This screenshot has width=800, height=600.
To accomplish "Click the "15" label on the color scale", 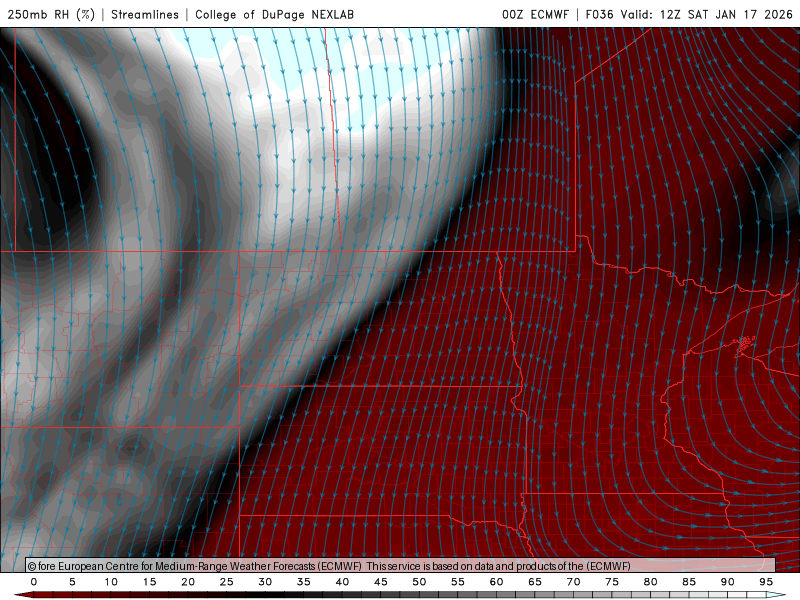I will (149, 582).
